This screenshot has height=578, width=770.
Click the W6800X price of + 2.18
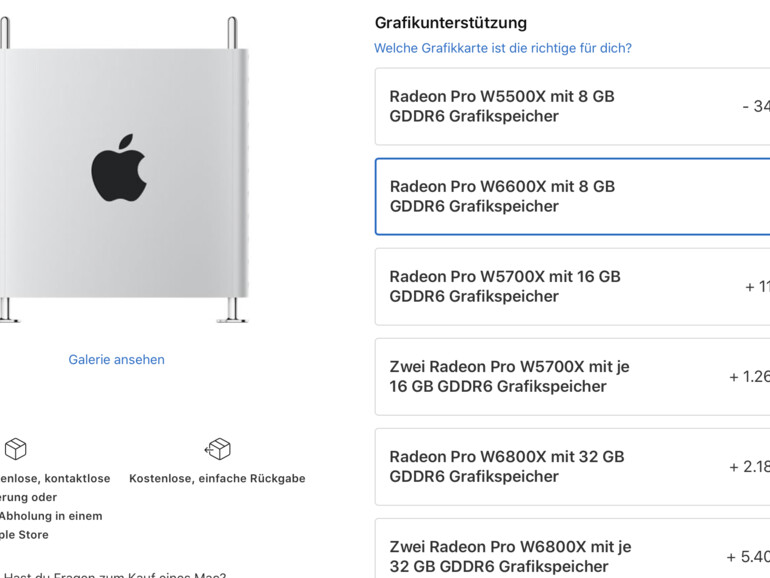point(749,467)
